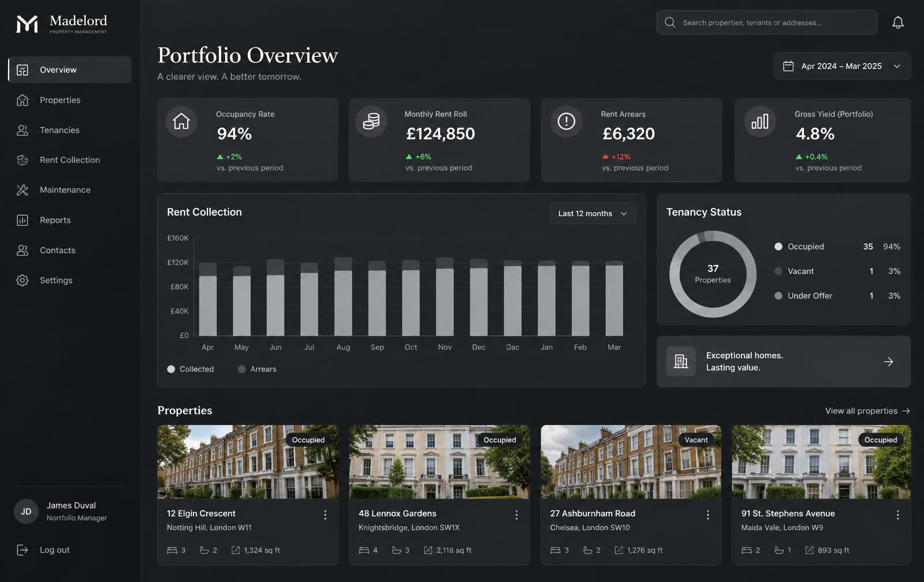Click the arrow on the Exceptional homes banner
This screenshot has width=924, height=582.
point(889,362)
